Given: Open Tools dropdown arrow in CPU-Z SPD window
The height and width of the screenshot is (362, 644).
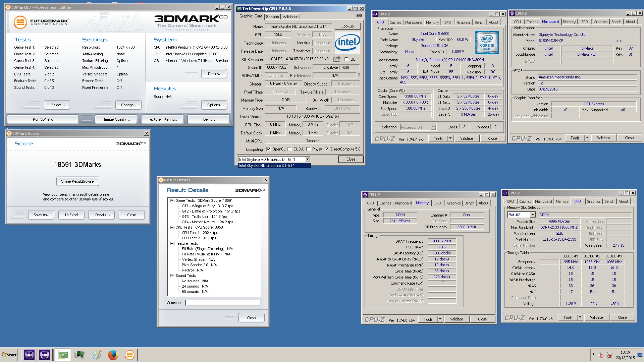Looking at the screenshot, I should tap(580, 317).
